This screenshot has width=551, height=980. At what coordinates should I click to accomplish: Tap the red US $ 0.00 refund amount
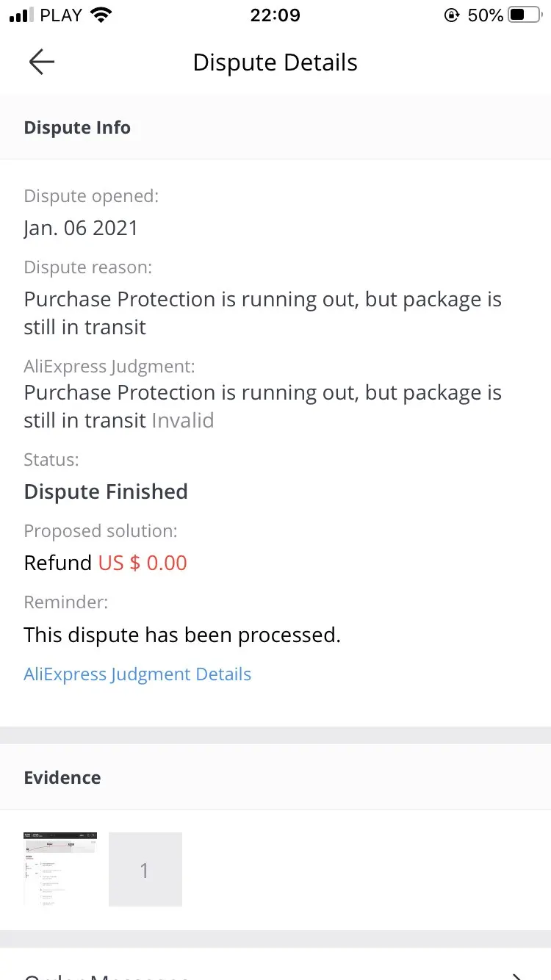point(143,563)
